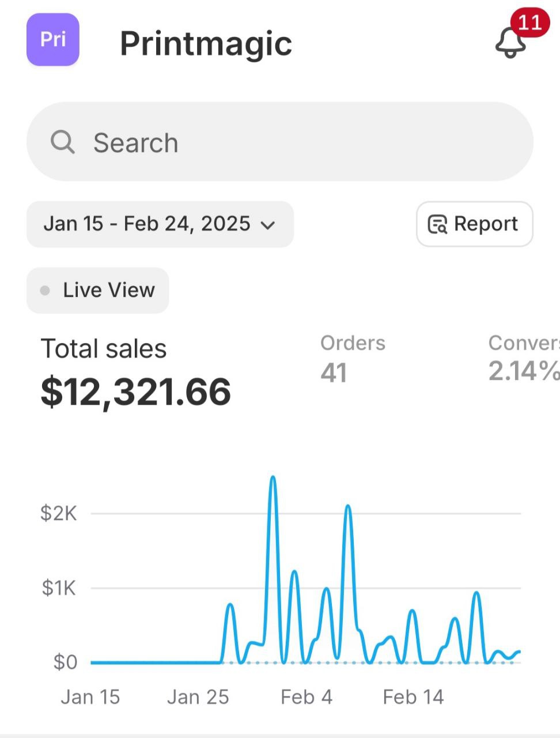Select the Orders metric label
The height and width of the screenshot is (738, 560).
pyautogui.click(x=353, y=343)
